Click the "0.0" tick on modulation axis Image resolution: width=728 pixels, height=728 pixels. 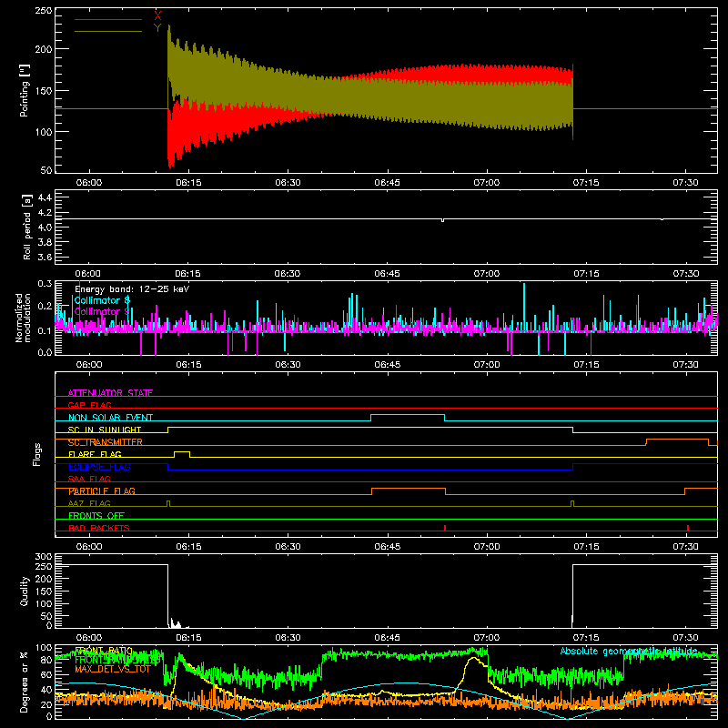click(45, 352)
